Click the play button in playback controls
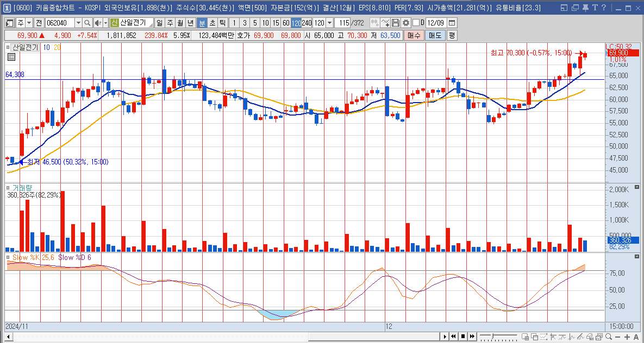This screenshot has width=644, height=343. click(x=445, y=337)
